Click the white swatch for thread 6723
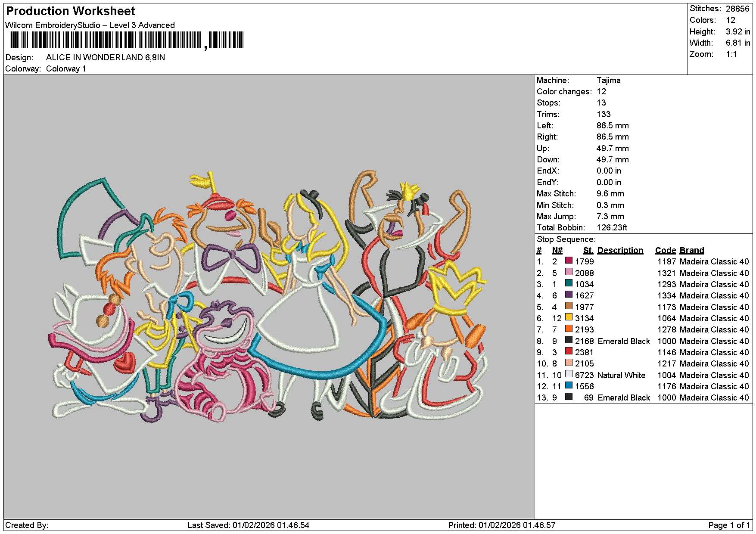This screenshot has width=756, height=534. [569, 374]
